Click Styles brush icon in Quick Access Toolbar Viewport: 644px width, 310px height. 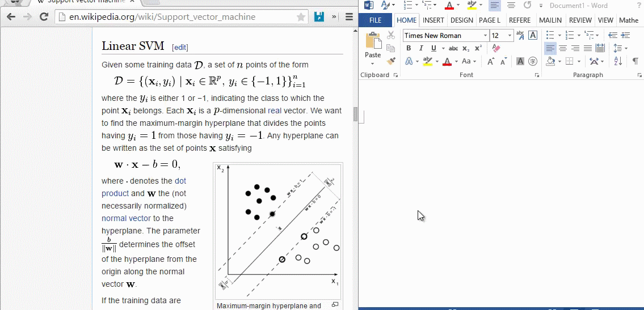[x=385, y=5]
